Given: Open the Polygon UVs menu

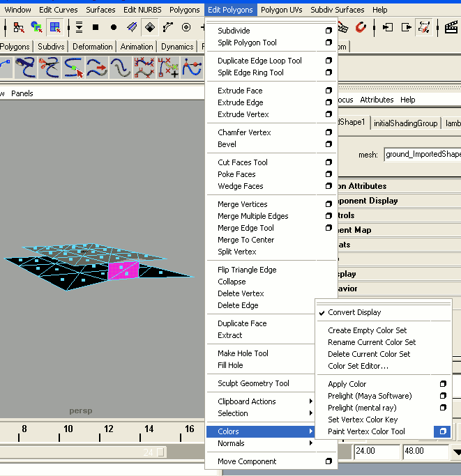Looking at the screenshot, I should (282, 10).
